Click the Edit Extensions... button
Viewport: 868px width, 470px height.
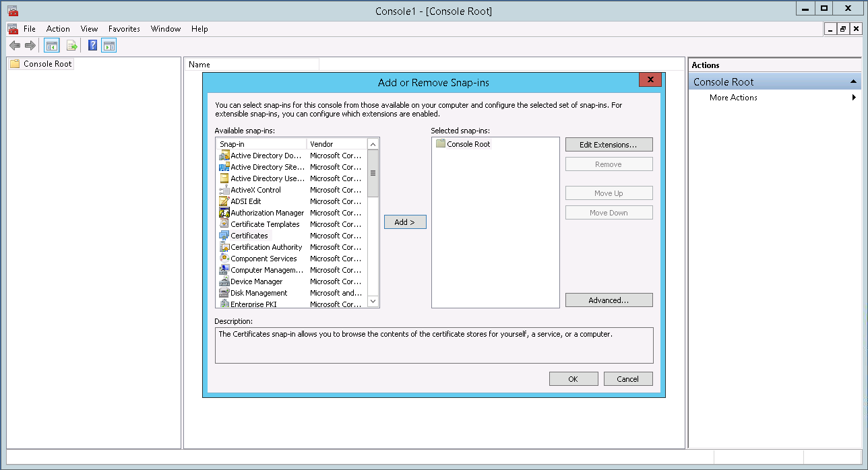click(x=609, y=145)
